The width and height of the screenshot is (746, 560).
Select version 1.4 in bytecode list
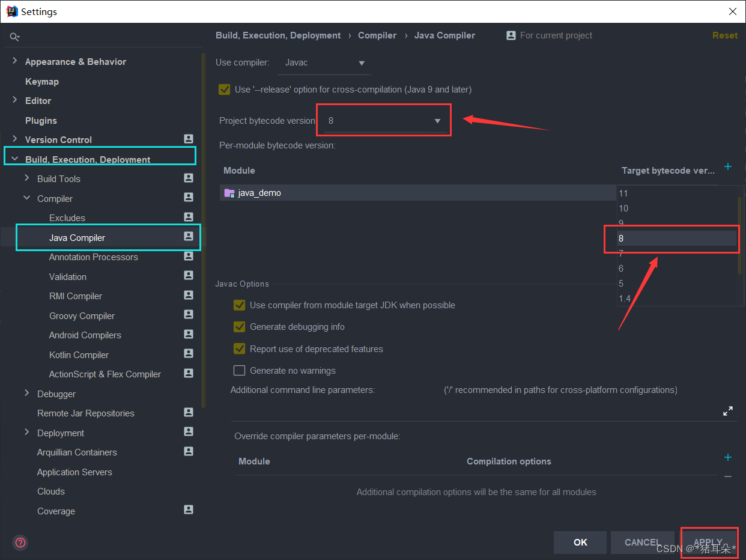pos(677,299)
